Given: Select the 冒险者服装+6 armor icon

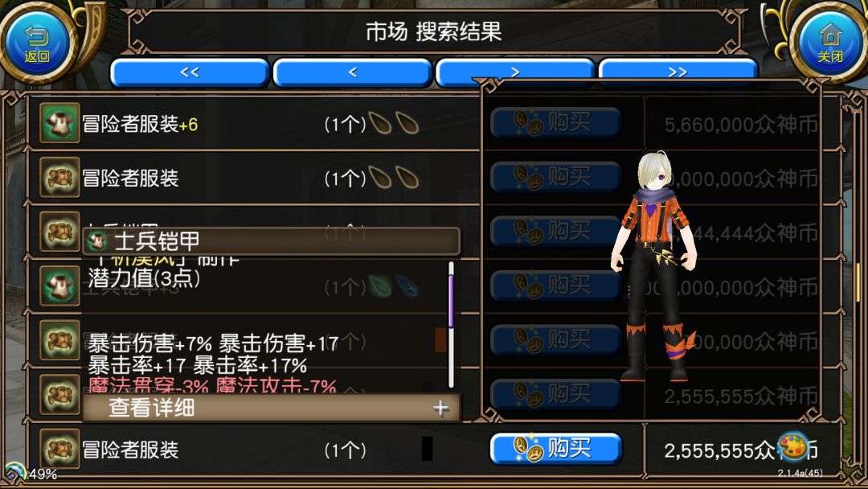Looking at the screenshot, I should 59,123.
